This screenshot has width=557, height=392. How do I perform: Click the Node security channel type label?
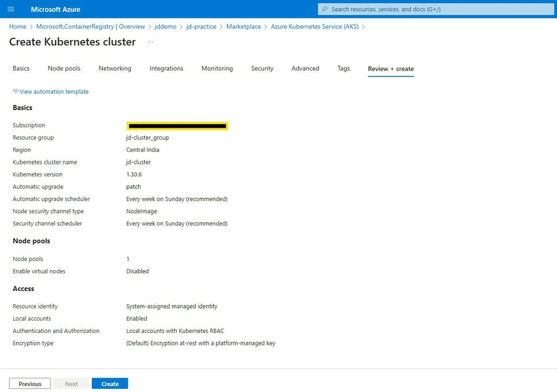[x=48, y=211]
